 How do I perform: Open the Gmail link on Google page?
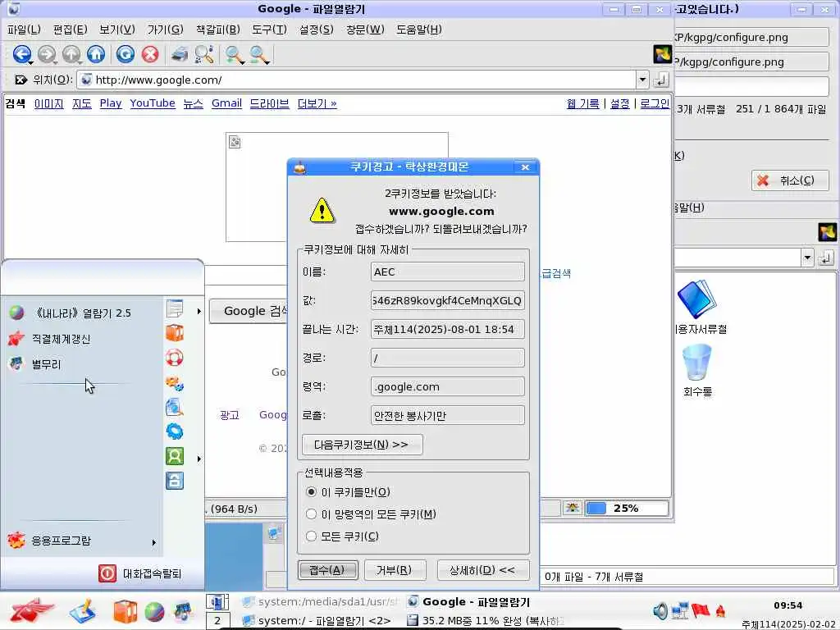[x=226, y=103]
